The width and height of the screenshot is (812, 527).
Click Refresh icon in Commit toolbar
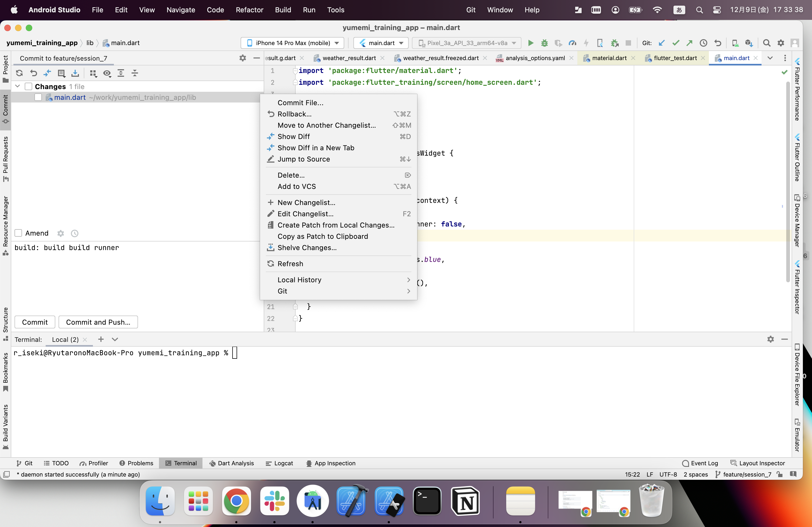(x=19, y=73)
